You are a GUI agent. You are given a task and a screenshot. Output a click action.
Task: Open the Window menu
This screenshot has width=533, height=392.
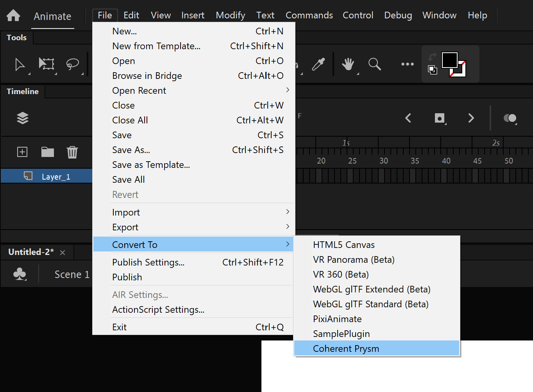(439, 15)
